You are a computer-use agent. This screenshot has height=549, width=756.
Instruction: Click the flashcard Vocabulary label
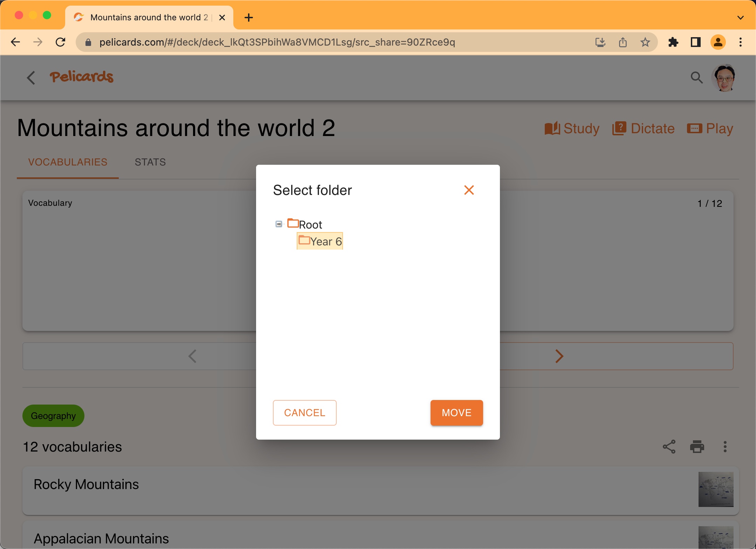click(x=50, y=203)
